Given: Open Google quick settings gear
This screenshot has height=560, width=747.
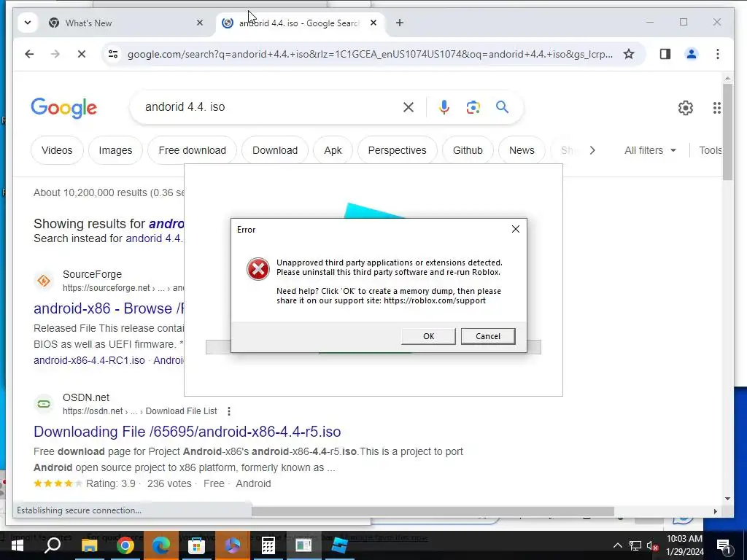Looking at the screenshot, I should click(x=686, y=108).
